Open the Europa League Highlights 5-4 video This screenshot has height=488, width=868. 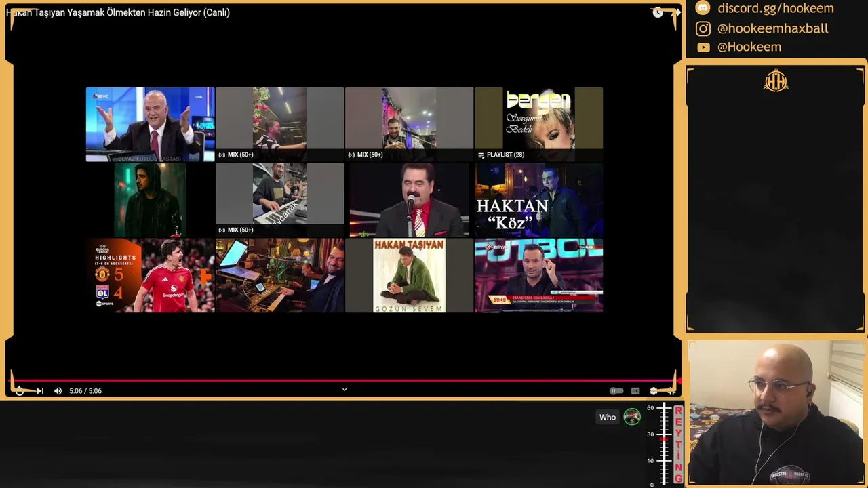click(x=150, y=275)
